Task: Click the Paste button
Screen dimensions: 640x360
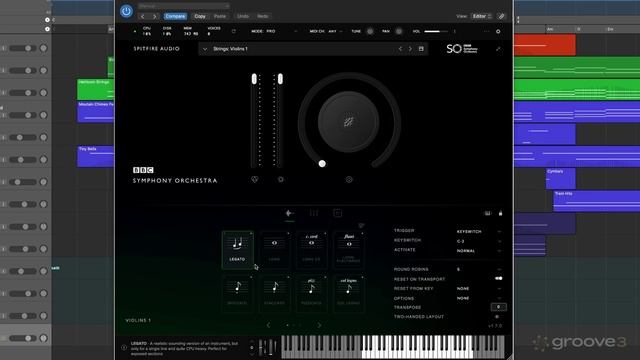Action: [220, 16]
